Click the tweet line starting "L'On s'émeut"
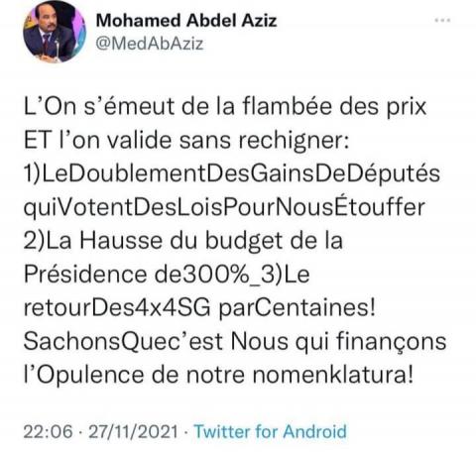 (225, 106)
